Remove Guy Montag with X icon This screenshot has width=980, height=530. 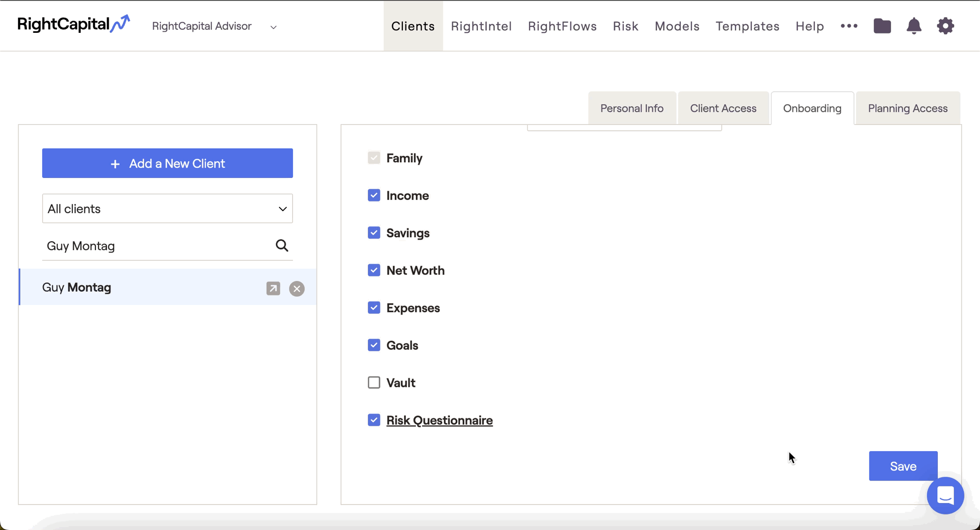[296, 288]
